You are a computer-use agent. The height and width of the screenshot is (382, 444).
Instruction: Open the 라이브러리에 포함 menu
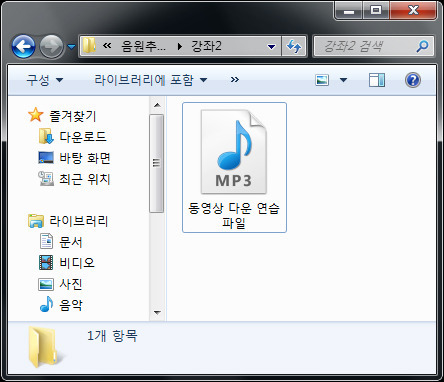coord(151,80)
